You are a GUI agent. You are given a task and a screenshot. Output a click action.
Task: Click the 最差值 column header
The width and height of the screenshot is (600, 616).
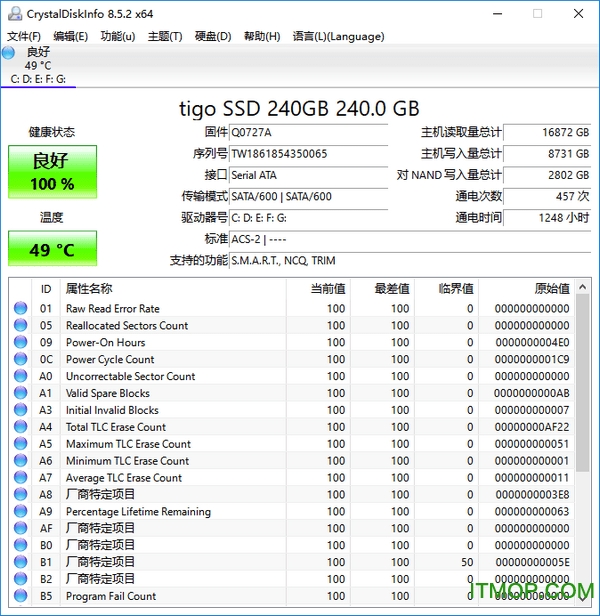coord(382,289)
